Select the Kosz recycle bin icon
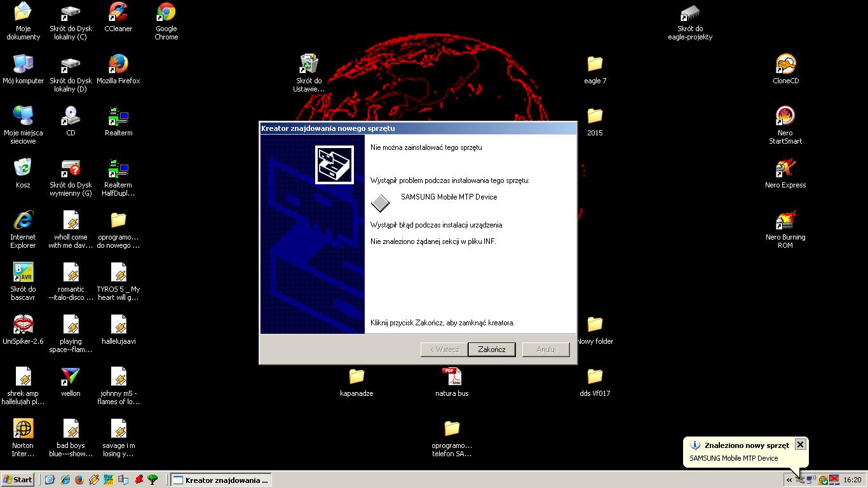The image size is (868, 488). (x=23, y=173)
